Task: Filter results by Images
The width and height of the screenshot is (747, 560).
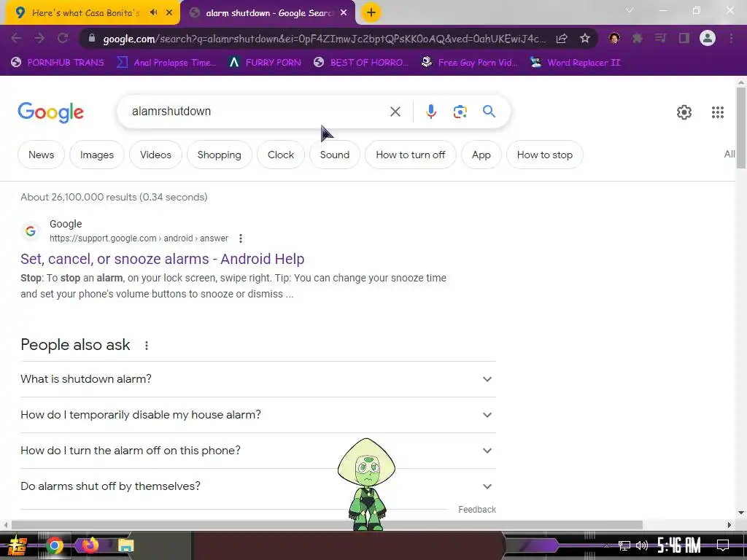Action: 97,155
